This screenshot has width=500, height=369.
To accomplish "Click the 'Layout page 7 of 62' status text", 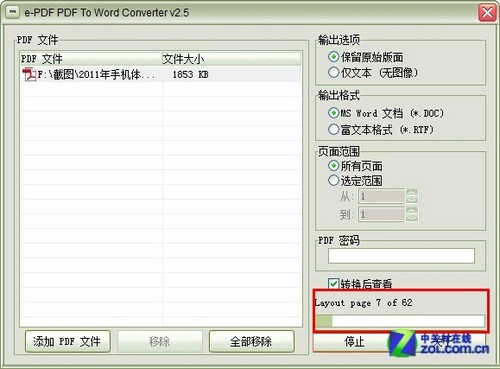I will click(364, 303).
